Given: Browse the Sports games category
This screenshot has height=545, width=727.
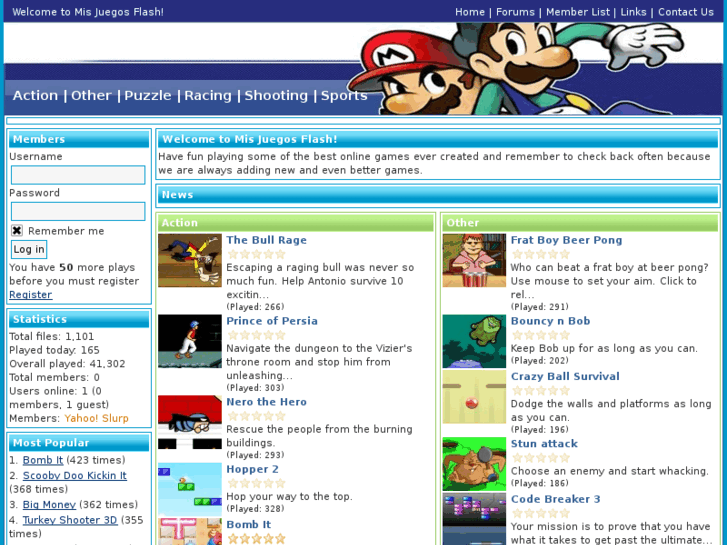Looking at the screenshot, I should coord(344,96).
